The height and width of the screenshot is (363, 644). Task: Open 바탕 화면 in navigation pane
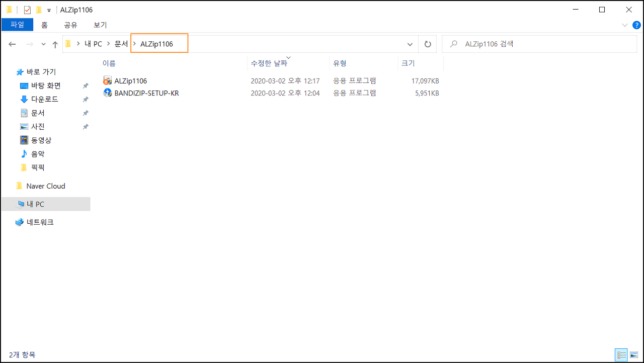pos(45,85)
